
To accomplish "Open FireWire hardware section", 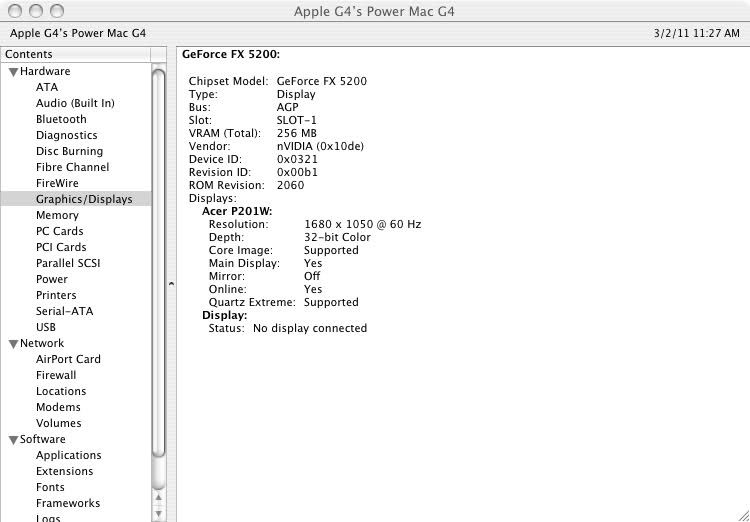I will 57,183.
